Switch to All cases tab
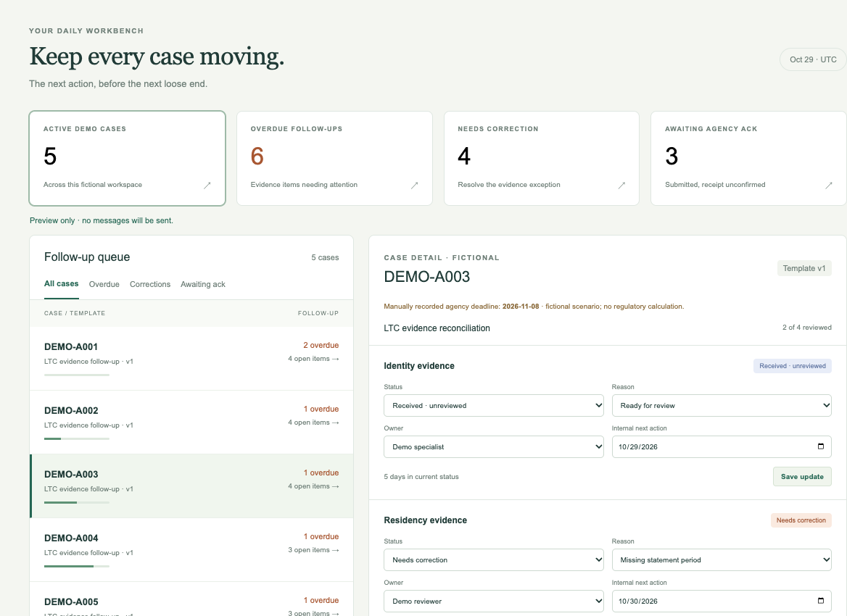 [62, 284]
